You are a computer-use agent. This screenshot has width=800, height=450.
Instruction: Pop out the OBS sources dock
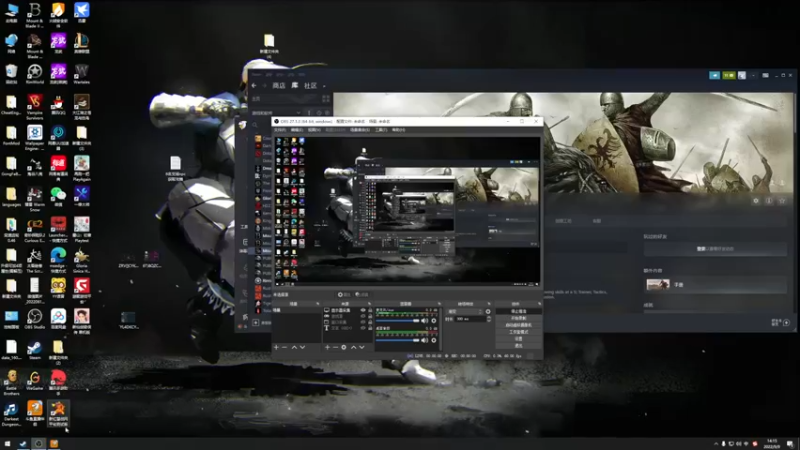tap(369, 304)
